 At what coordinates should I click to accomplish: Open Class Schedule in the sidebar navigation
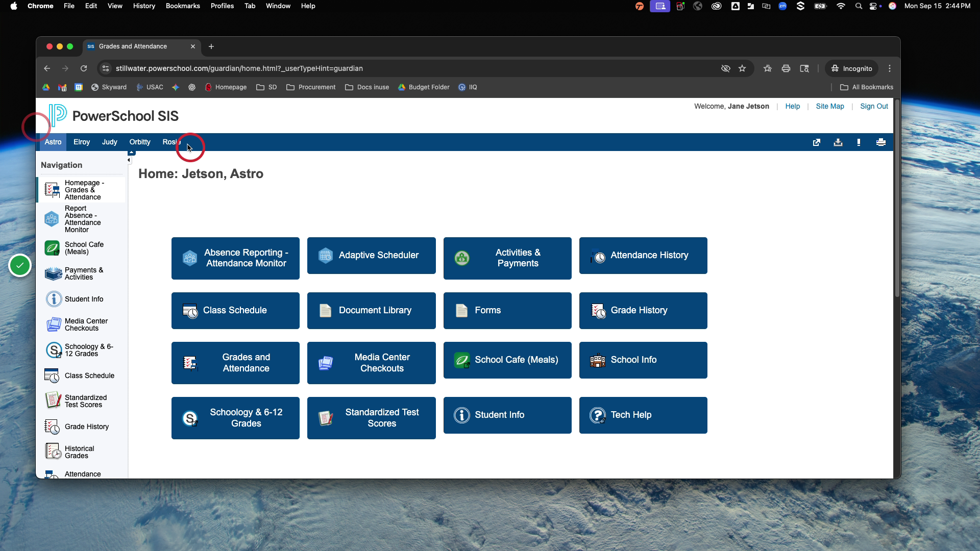coord(82,375)
